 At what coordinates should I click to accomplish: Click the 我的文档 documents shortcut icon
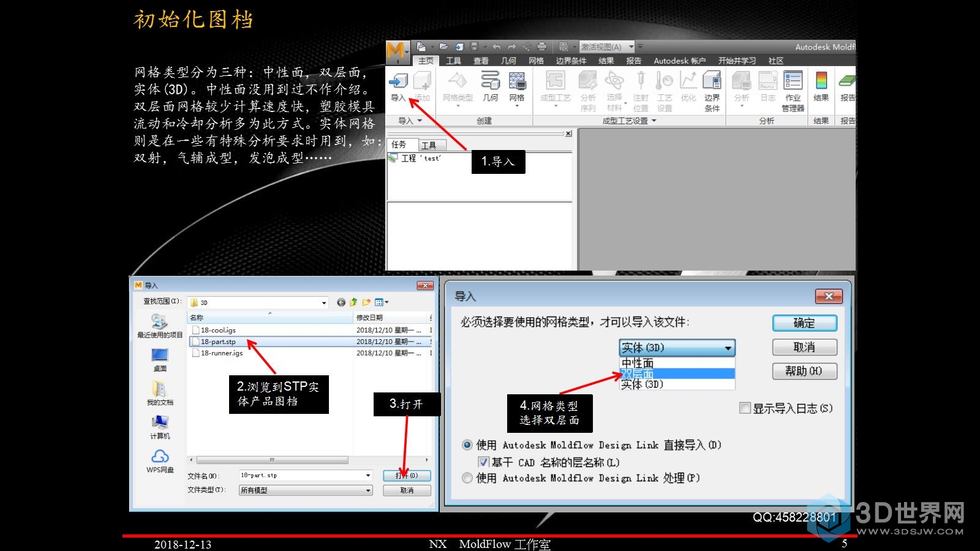tap(159, 389)
